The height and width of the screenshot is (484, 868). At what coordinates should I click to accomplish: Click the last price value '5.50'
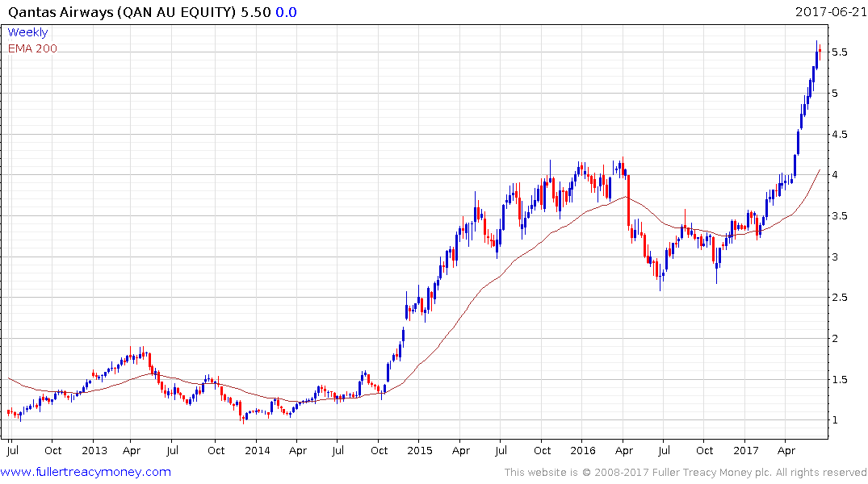(x=256, y=12)
